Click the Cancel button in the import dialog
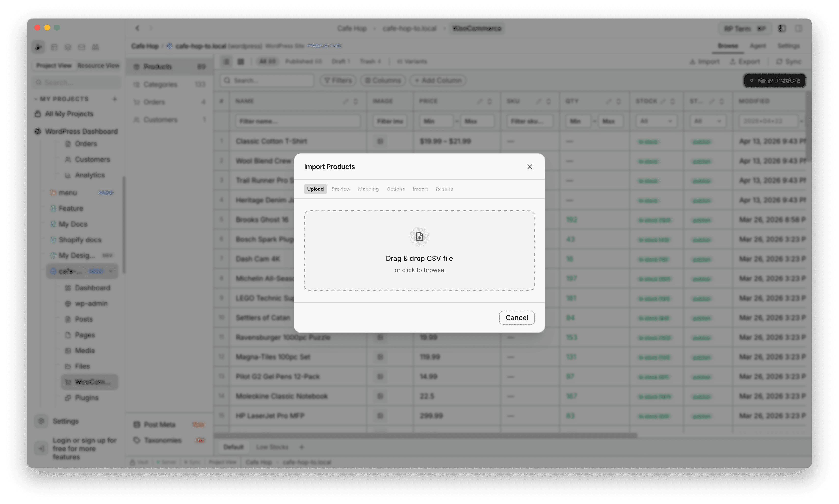This screenshot has width=839, height=504. (x=516, y=317)
